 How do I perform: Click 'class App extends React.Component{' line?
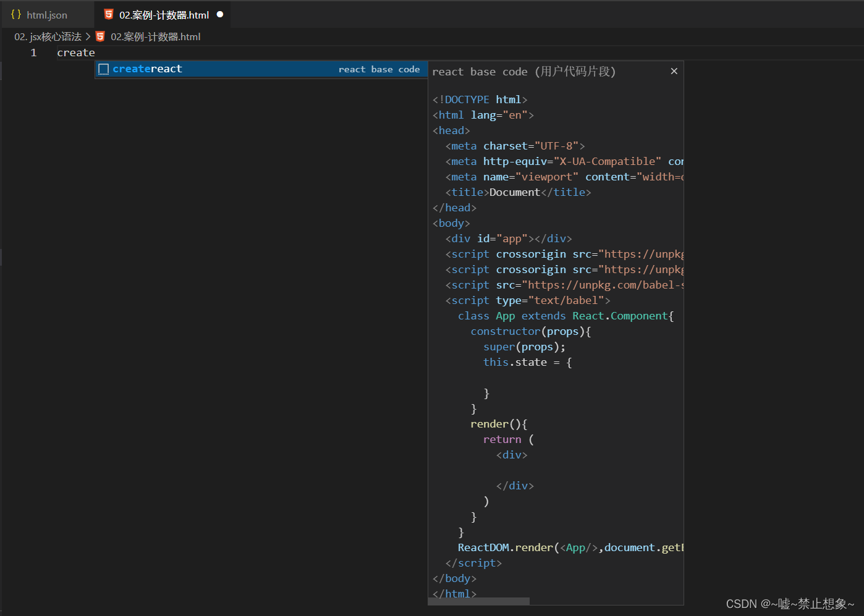tap(565, 316)
